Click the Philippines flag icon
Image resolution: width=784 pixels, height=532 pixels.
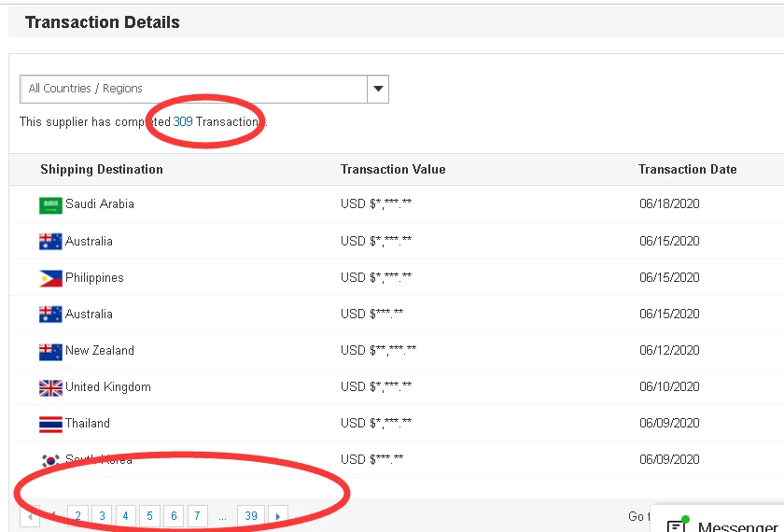click(50, 278)
